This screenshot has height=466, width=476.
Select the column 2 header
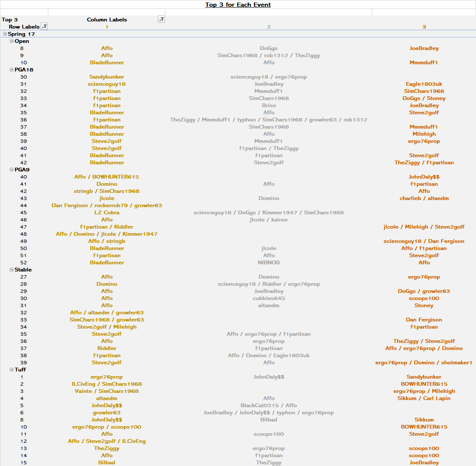pyautogui.click(x=269, y=27)
